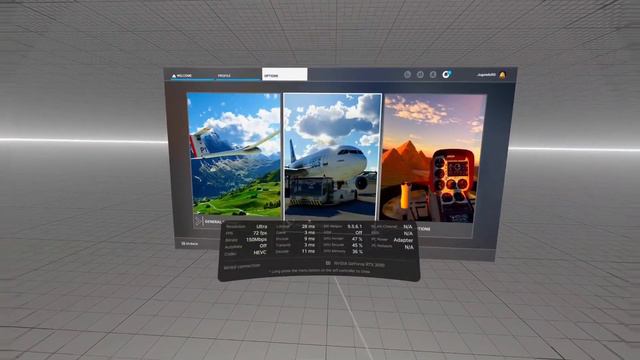Click the "HEVC" codec value
The width and height of the screenshot is (640, 360).
click(x=260, y=253)
